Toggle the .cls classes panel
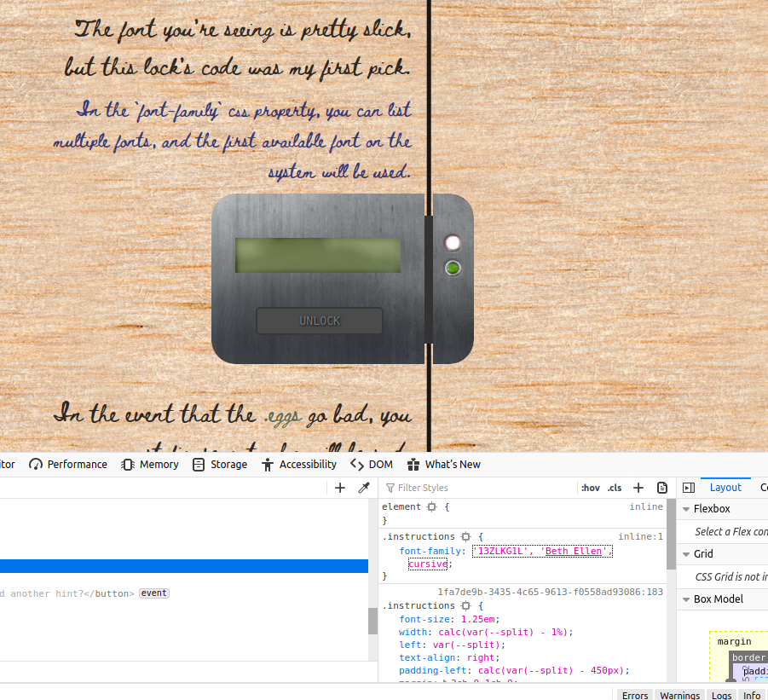The width and height of the screenshot is (768, 700). pos(615,488)
